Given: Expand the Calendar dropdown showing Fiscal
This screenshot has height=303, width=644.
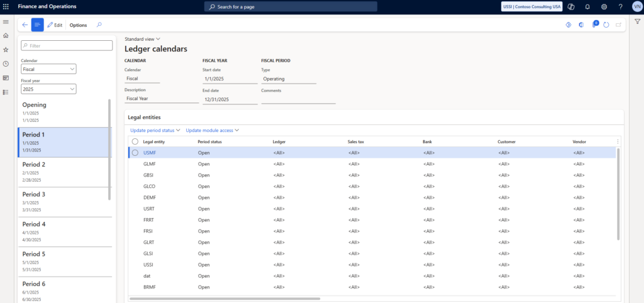Looking at the screenshot, I should point(48,69).
